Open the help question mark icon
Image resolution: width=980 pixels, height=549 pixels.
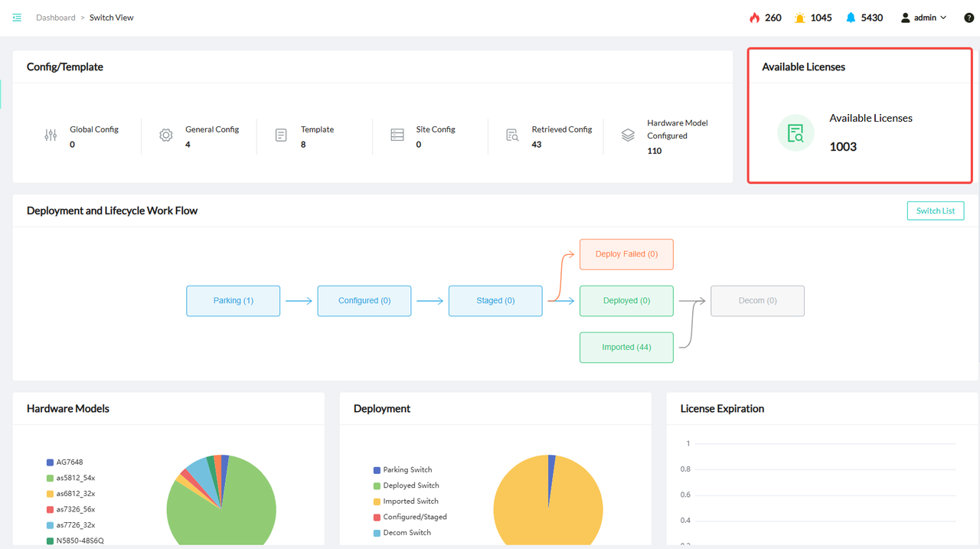[969, 18]
